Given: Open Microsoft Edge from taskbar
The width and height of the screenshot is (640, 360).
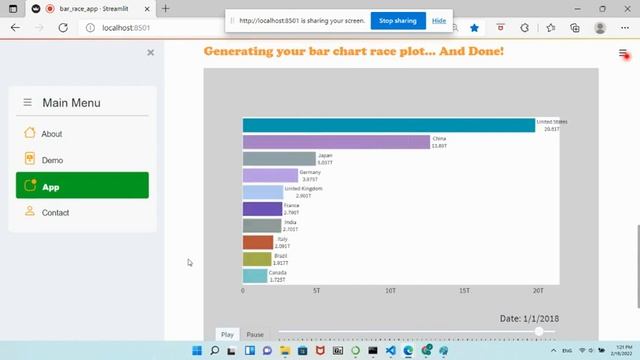Looking at the screenshot, I should click(408, 350).
